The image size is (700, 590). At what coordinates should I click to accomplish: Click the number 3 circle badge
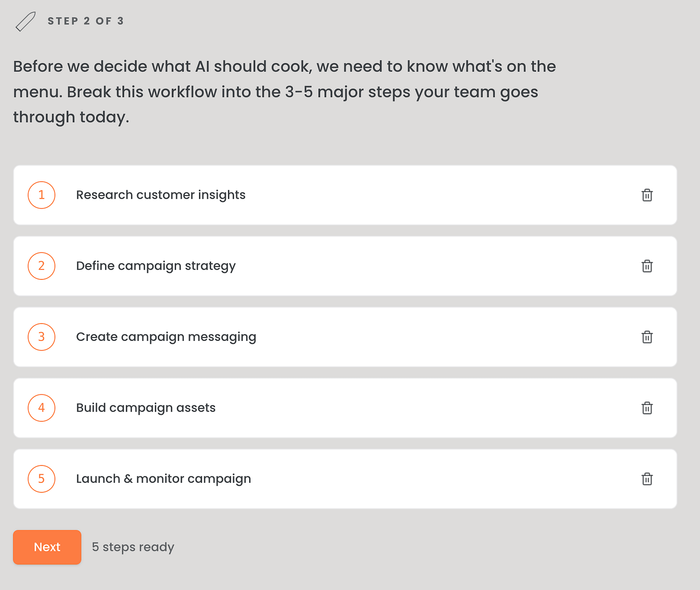point(41,337)
